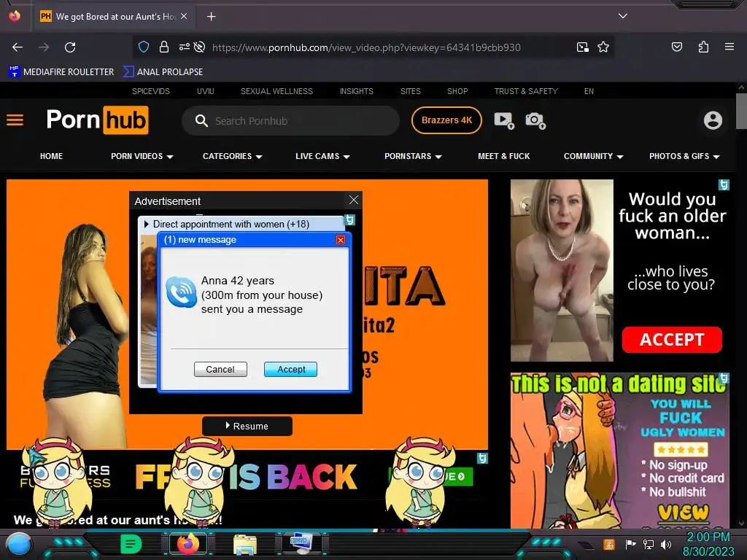Click the page vertical scrollbar thumb
Screen dimensions: 747x560
pos(741,111)
